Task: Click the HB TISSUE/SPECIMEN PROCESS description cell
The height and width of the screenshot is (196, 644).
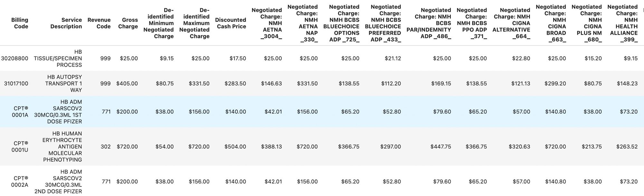Action: point(58,58)
